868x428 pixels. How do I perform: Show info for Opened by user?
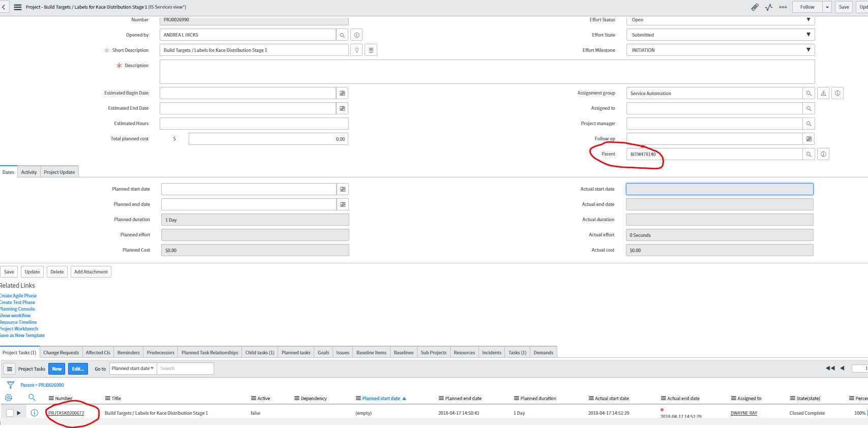pos(357,35)
